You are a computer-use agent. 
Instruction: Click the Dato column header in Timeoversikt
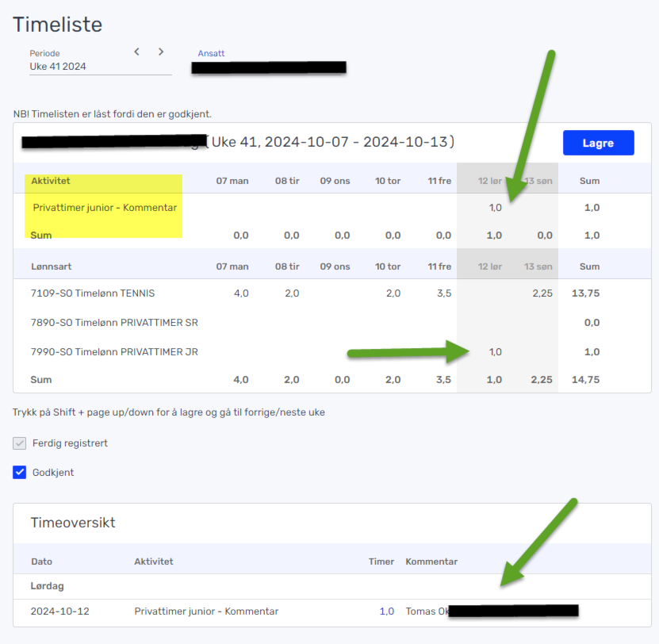click(41, 562)
